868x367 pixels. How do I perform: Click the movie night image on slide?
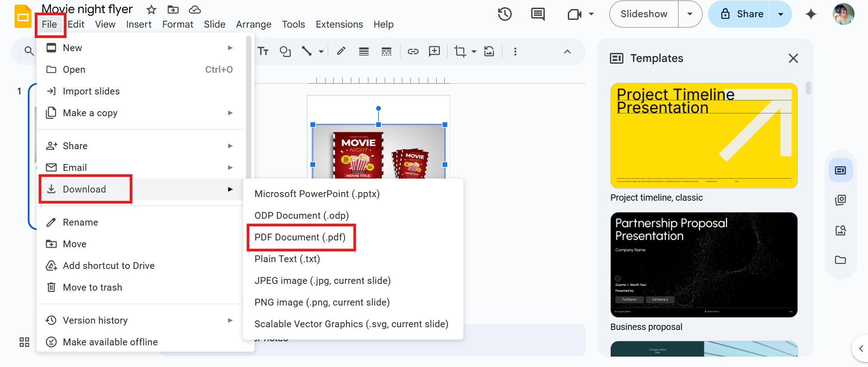coord(378,151)
